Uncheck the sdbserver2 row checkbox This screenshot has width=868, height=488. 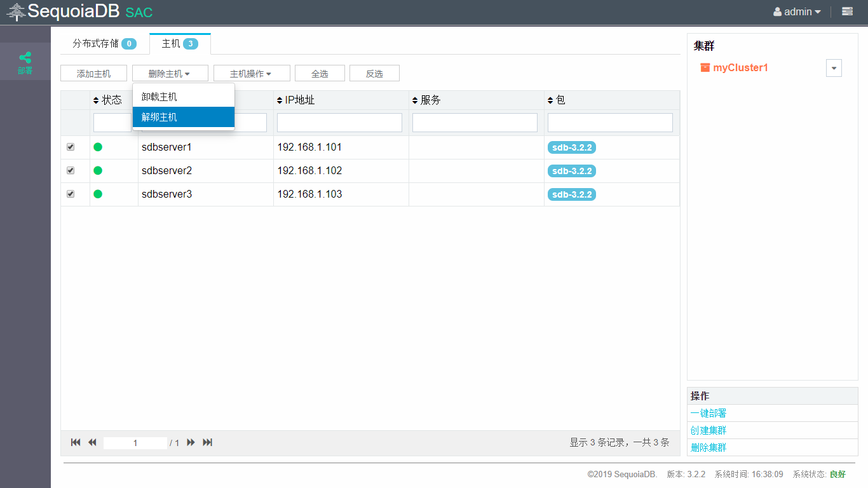71,170
